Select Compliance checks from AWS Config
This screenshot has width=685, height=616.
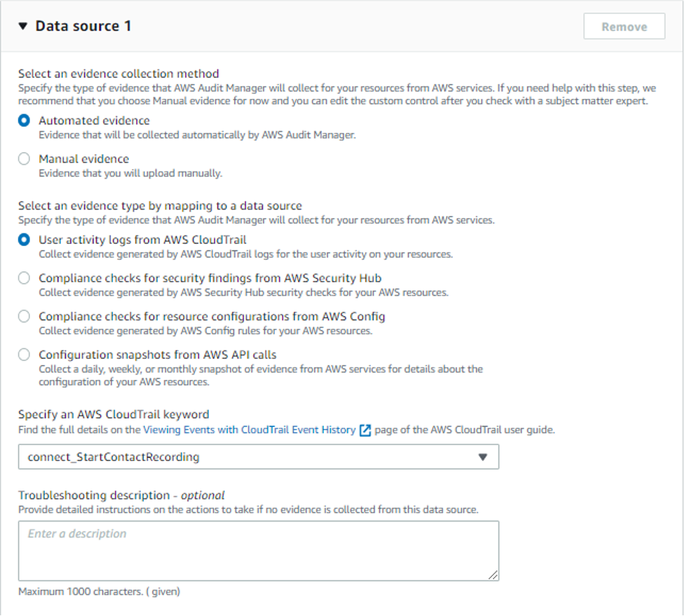click(23, 316)
